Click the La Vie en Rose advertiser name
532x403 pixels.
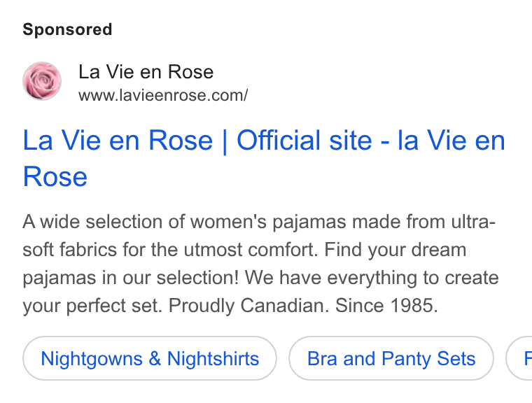[x=146, y=72]
